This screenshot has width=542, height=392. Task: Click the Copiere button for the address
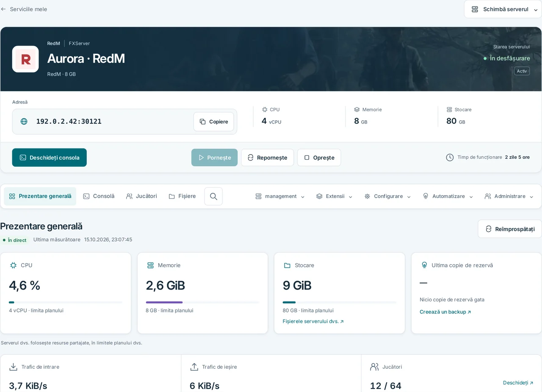point(214,122)
